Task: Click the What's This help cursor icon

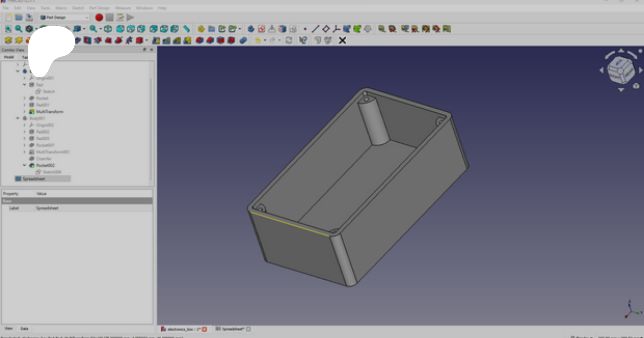Action: click(x=303, y=40)
